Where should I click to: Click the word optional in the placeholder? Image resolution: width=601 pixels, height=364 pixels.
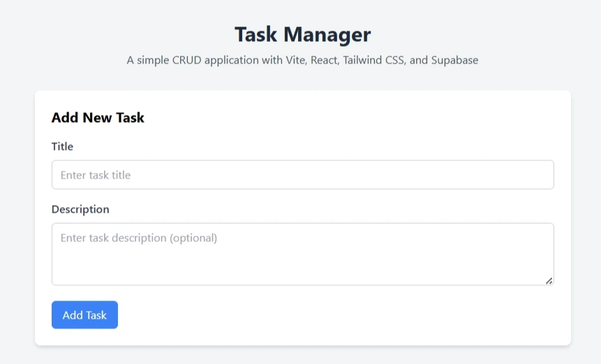tap(193, 238)
